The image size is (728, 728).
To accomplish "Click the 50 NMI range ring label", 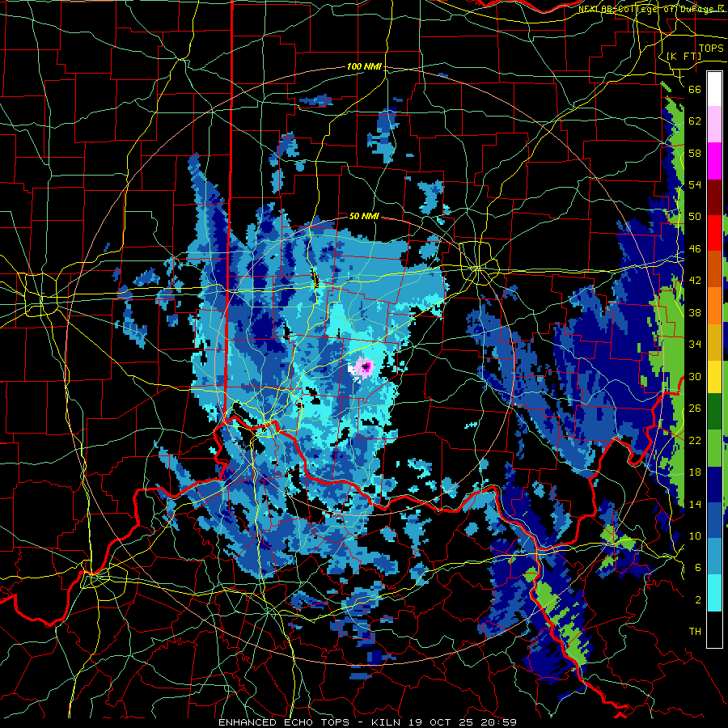I will (x=364, y=216).
